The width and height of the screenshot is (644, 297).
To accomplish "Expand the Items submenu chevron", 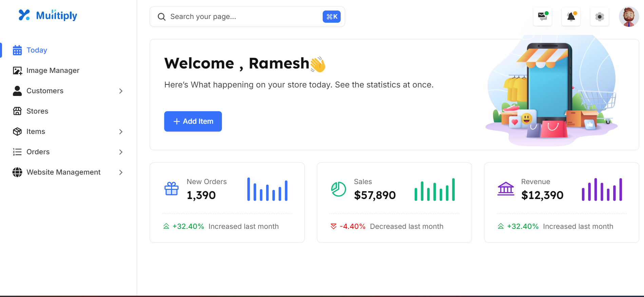I will pos(121,132).
